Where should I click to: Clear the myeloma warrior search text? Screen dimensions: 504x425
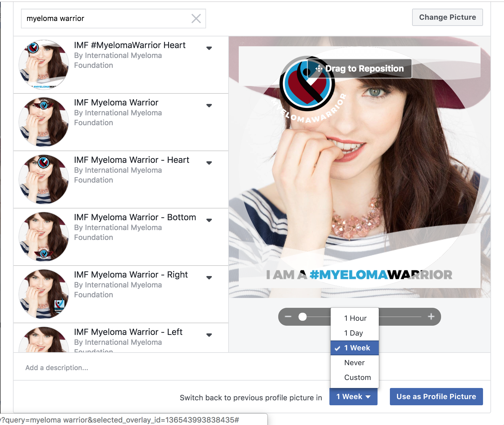(196, 19)
